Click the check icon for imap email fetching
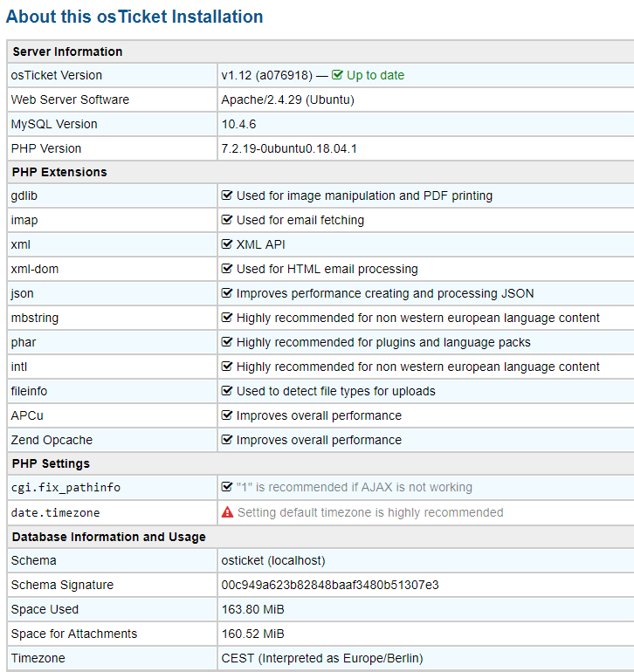The width and height of the screenshot is (634, 672). pos(226,220)
